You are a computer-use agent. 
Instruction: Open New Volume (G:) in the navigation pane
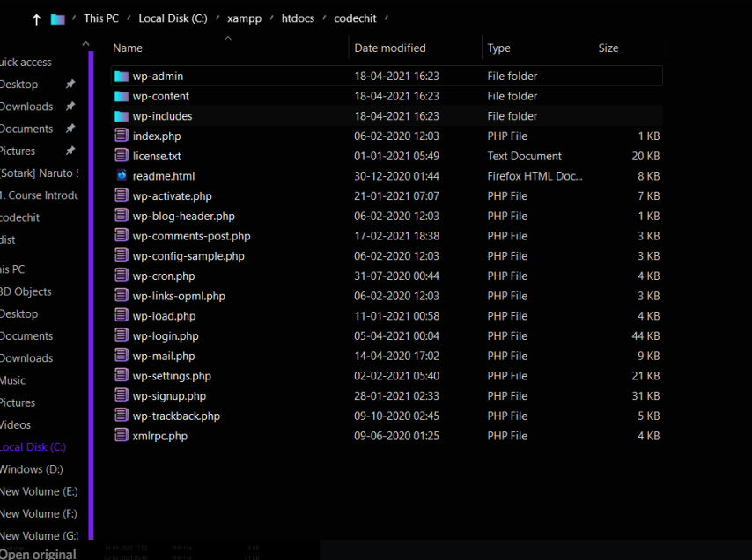pos(40,536)
